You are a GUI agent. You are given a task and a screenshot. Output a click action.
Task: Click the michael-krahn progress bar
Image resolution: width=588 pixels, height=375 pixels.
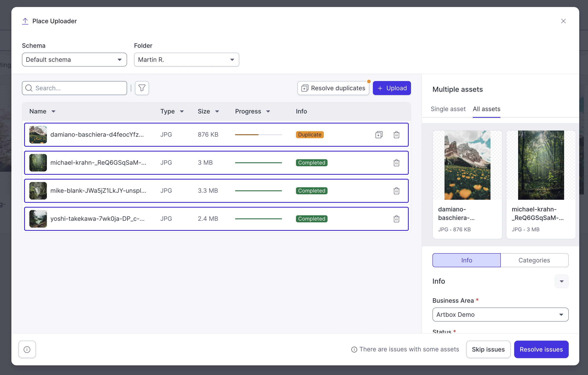[x=258, y=163]
